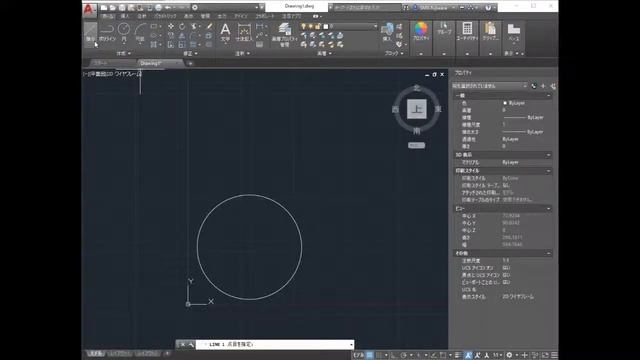
Task: Collapse the 3D Visualization section in Properties
Action: click(548, 155)
